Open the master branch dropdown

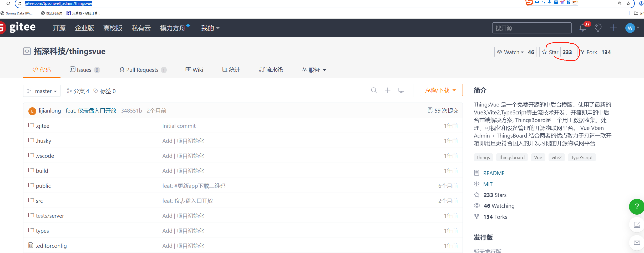42,91
